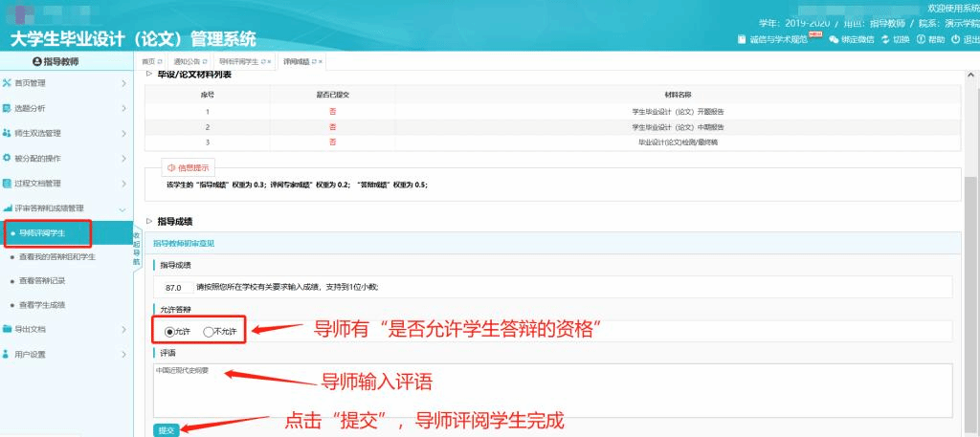Click the 指导成绩 score input field
This screenshot has height=437, width=980.
[173, 287]
